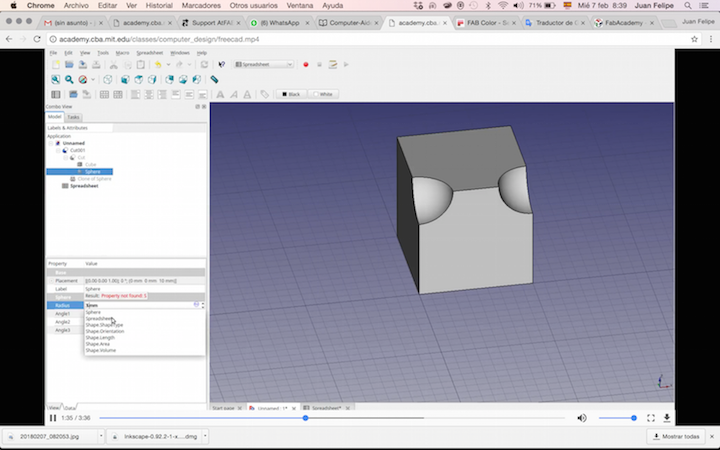Enter fullscreen mode on video
Screen dimensions: 720x450
click(650, 418)
